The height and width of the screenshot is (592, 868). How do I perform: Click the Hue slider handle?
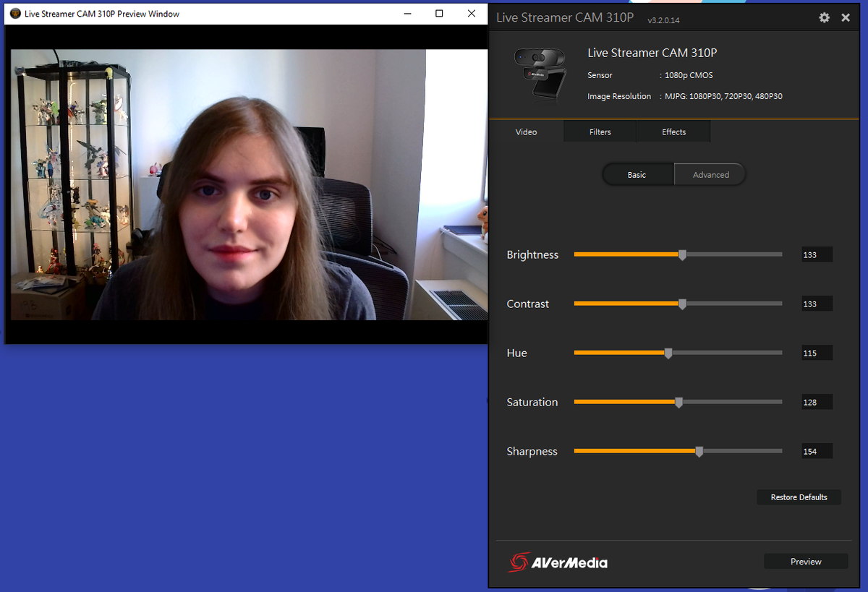click(668, 353)
